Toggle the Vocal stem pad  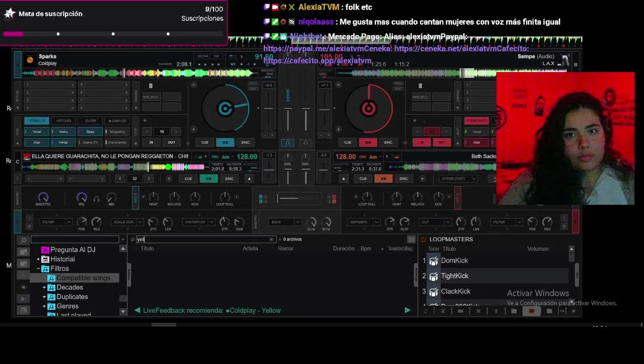(37, 131)
